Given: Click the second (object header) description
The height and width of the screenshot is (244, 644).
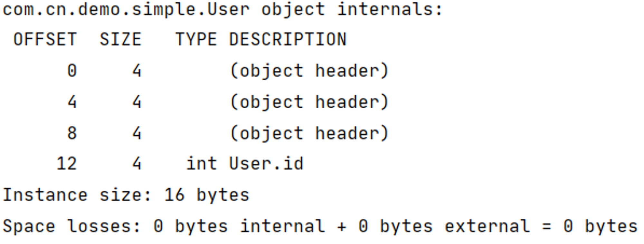Looking at the screenshot, I should 309,102.
